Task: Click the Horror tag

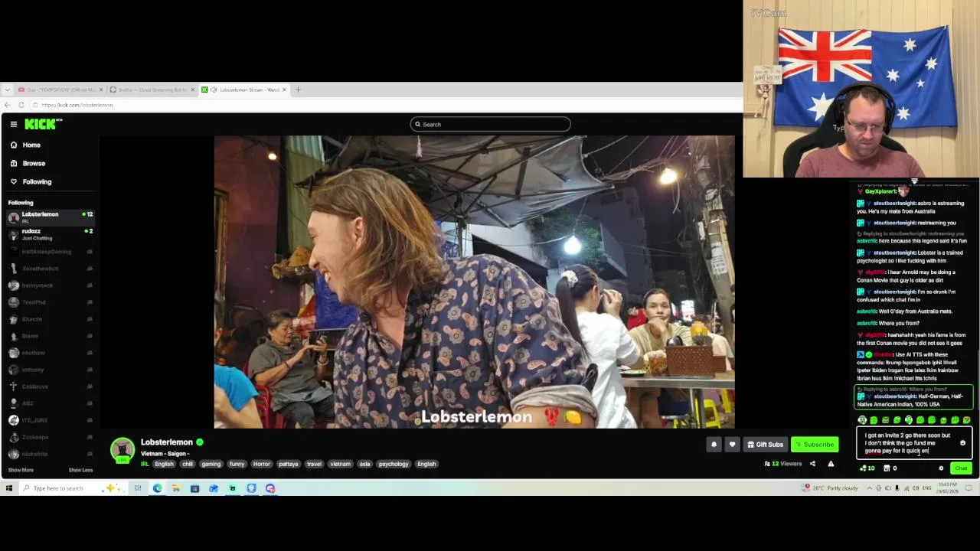Action: (x=262, y=464)
